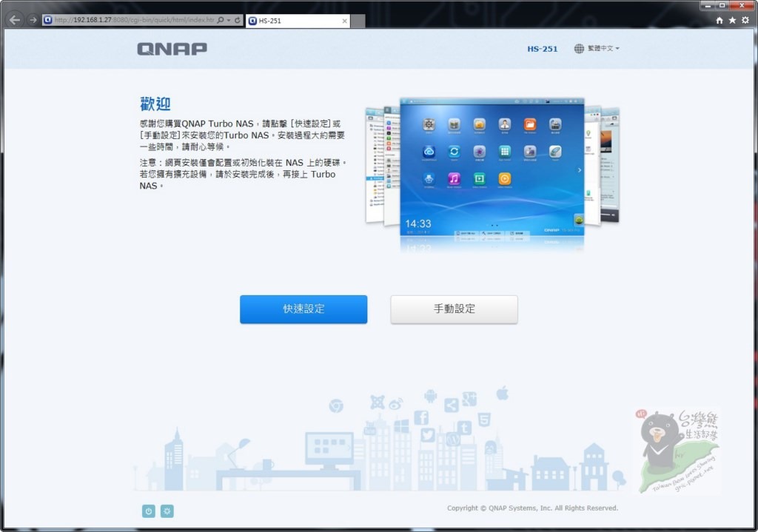Image resolution: width=758 pixels, height=532 pixels.
Task: Click the browser favorites star icon
Action: [x=732, y=20]
